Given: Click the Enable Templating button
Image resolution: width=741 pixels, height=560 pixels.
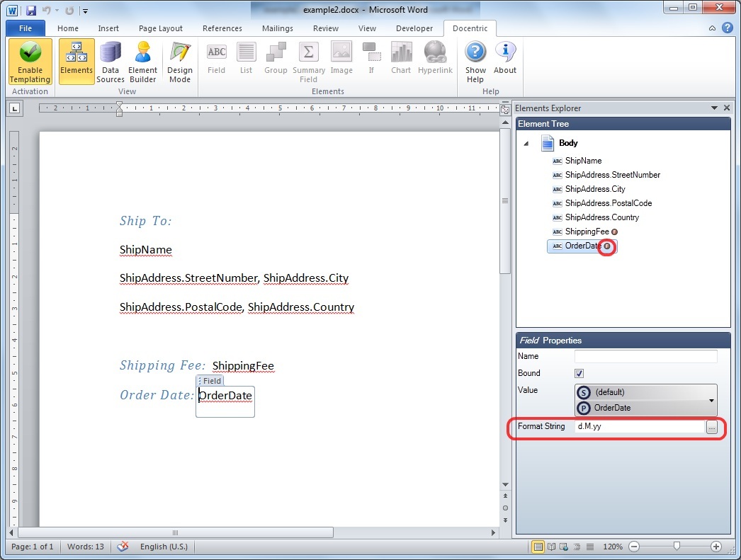Looking at the screenshot, I should pyautogui.click(x=30, y=62).
